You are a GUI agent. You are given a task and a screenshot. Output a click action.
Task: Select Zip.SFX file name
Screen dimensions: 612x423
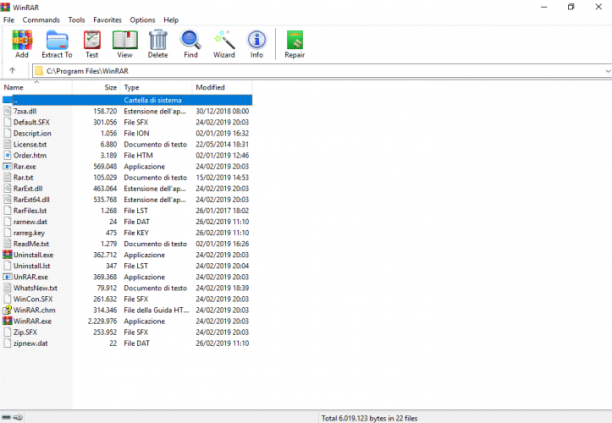pyautogui.click(x=25, y=332)
